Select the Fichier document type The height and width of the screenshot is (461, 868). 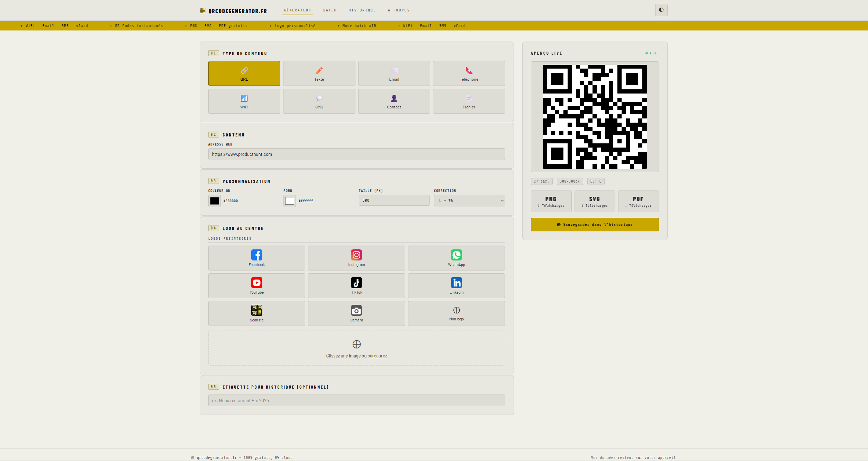point(469,101)
